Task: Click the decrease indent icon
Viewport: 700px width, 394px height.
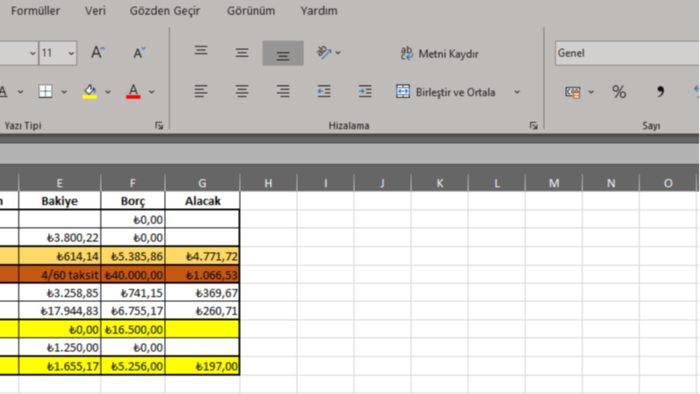Action: point(324,91)
